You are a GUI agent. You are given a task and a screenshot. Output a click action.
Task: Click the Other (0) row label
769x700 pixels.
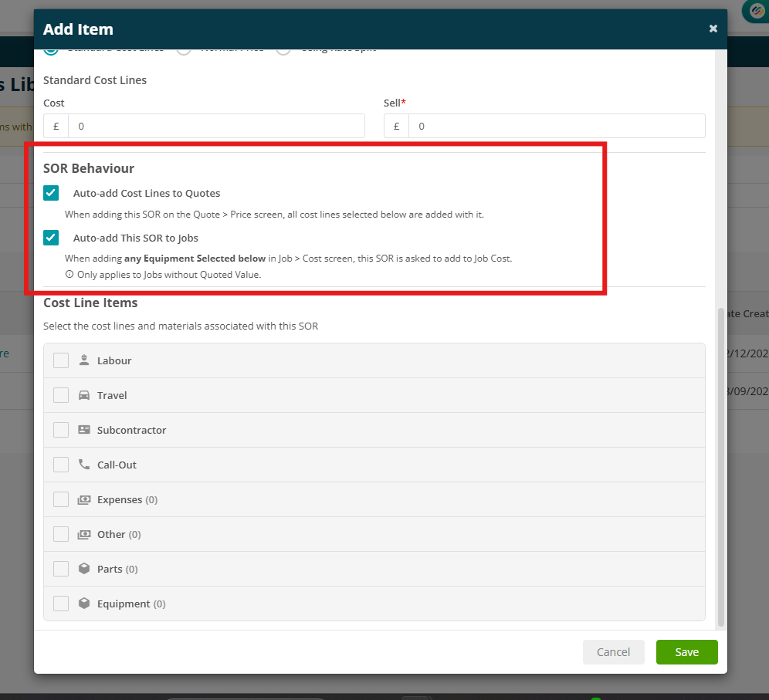pyautogui.click(x=119, y=535)
